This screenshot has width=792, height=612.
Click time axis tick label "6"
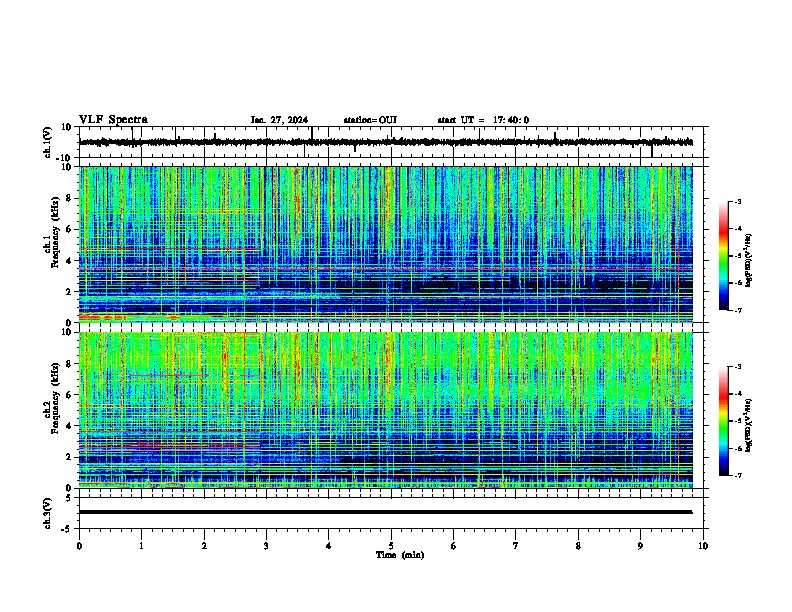click(454, 546)
